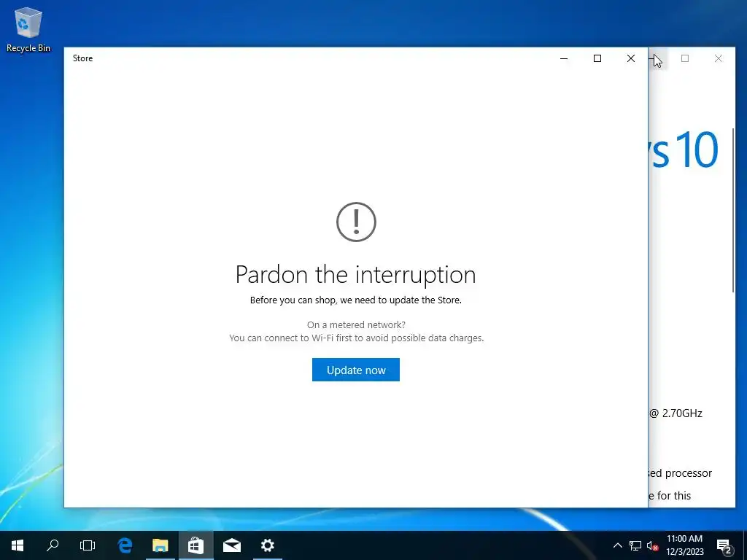Open the Recycle Bin desktop icon
Viewport: 747px width, 560px height.
tap(28, 30)
